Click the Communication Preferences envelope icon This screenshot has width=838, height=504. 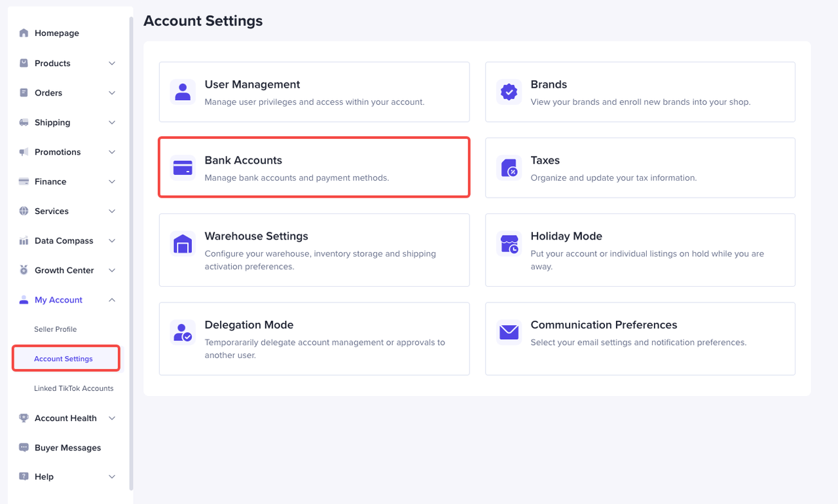click(509, 333)
